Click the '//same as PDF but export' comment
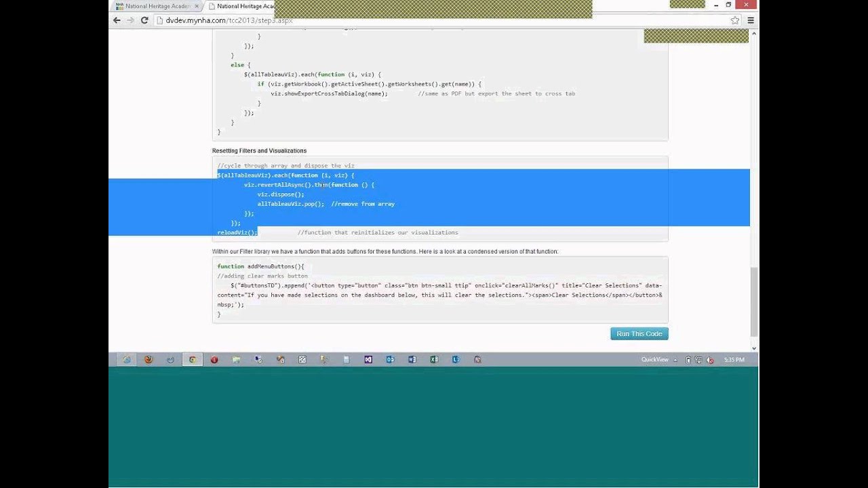 point(496,94)
